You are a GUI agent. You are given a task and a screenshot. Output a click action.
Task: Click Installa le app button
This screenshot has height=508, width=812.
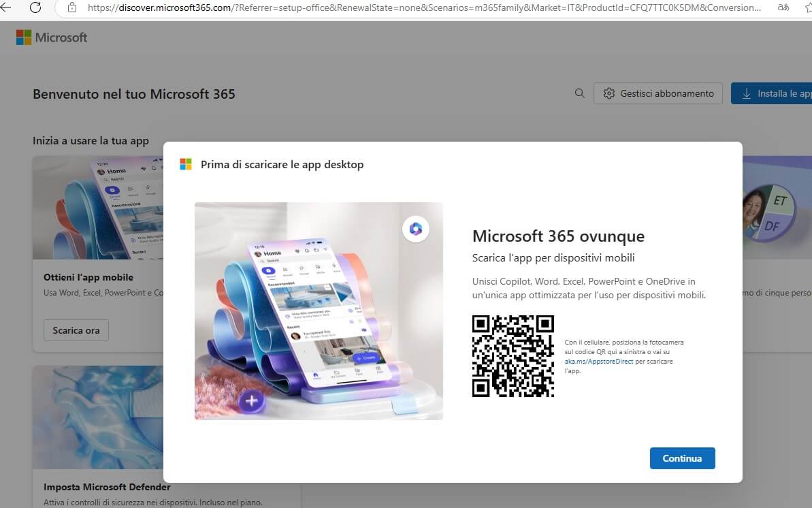pyautogui.click(x=773, y=93)
